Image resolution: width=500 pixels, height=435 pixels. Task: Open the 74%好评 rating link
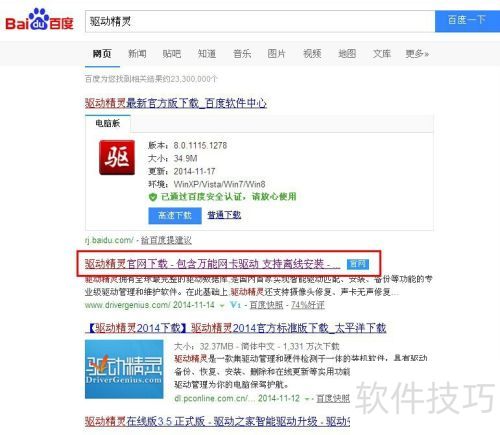[x=308, y=305]
